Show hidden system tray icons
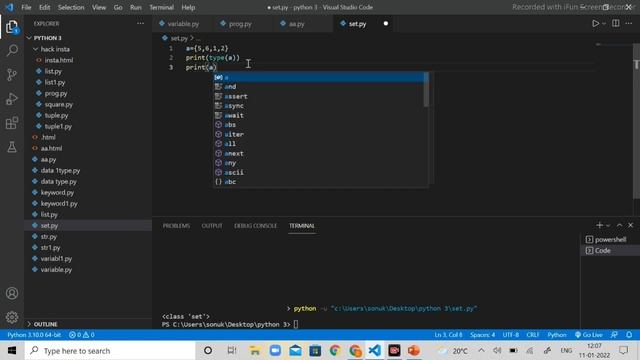 (481, 351)
